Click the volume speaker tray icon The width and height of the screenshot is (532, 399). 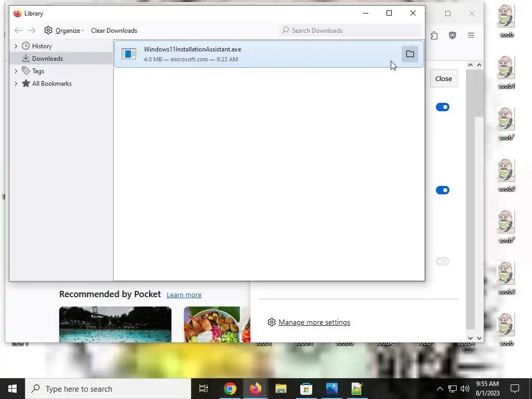[465, 389]
